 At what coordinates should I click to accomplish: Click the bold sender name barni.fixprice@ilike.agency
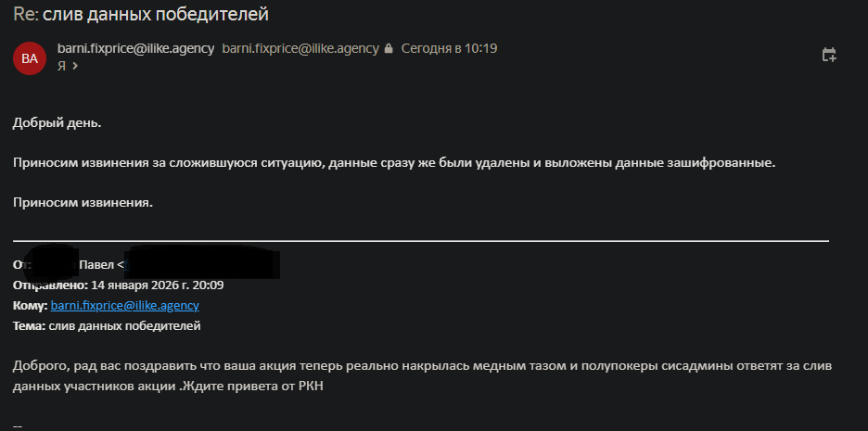pyautogui.click(x=135, y=48)
